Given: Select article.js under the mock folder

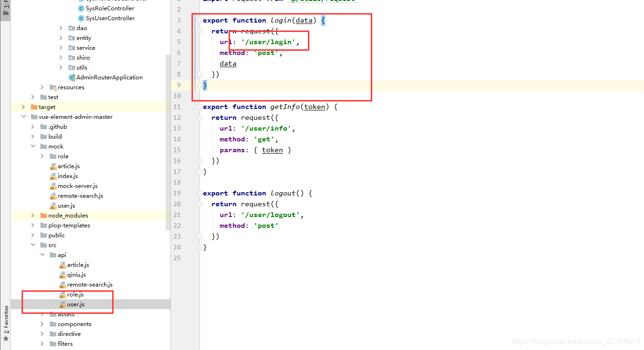Looking at the screenshot, I should tap(69, 166).
